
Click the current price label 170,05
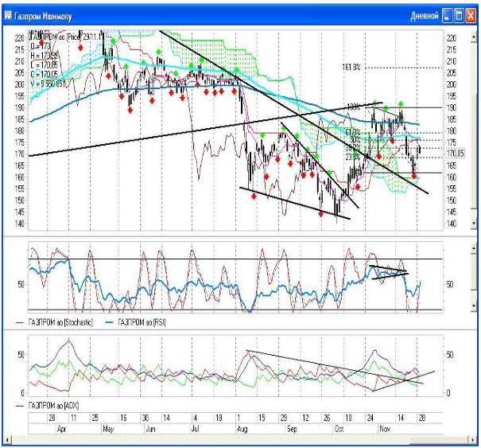pyautogui.click(x=456, y=154)
